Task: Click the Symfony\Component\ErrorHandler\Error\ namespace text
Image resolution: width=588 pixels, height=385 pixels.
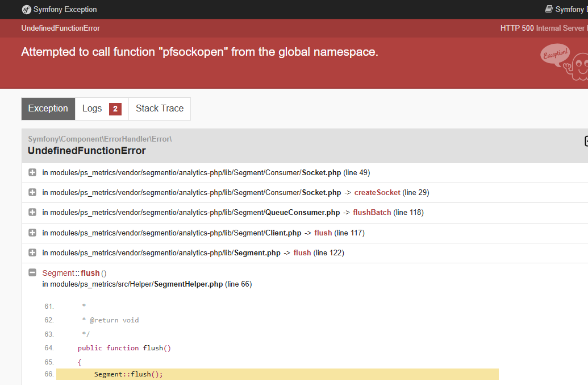Action: [x=100, y=139]
